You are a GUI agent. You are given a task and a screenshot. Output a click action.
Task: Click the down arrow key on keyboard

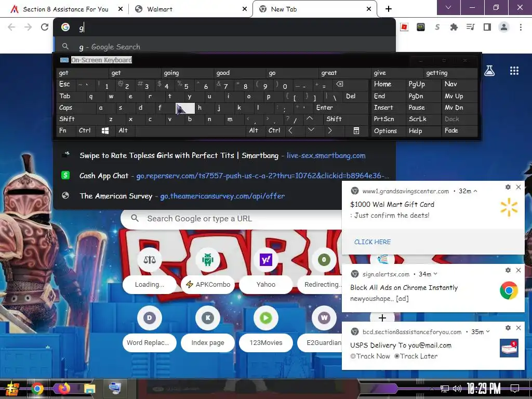point(311,130)
